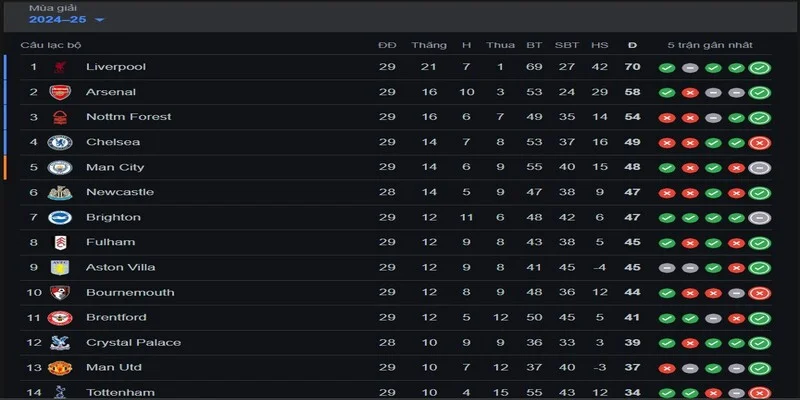Select the Bournemouth team name
The image size is (800, 400).
(130, 292)
